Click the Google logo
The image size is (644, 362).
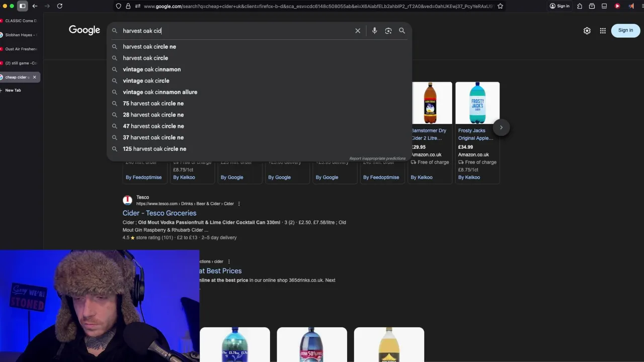coord(85,30)
